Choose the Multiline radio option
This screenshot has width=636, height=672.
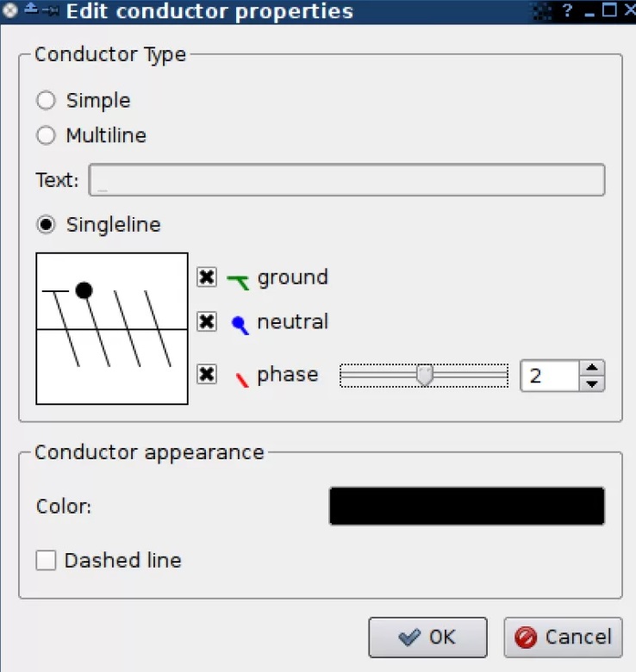point(47,135)
